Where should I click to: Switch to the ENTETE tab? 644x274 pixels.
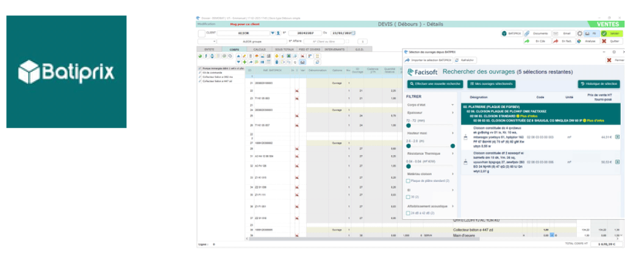click(x=209, y=49)
